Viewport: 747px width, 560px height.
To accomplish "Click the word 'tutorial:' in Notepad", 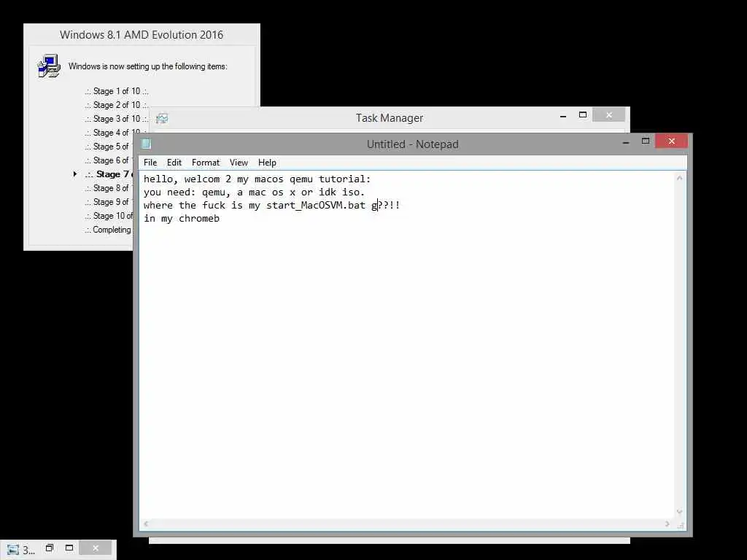I will tap(344, 179).
